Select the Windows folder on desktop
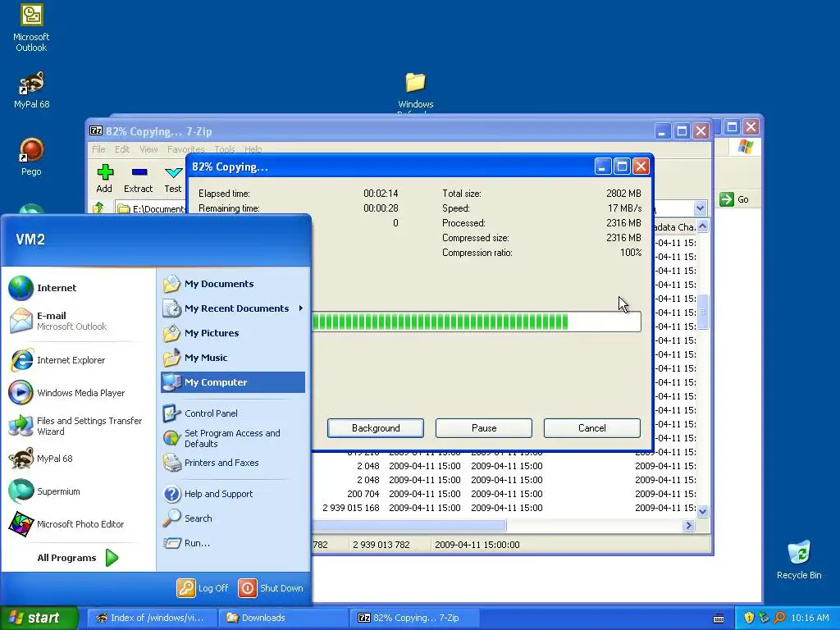 415,90
